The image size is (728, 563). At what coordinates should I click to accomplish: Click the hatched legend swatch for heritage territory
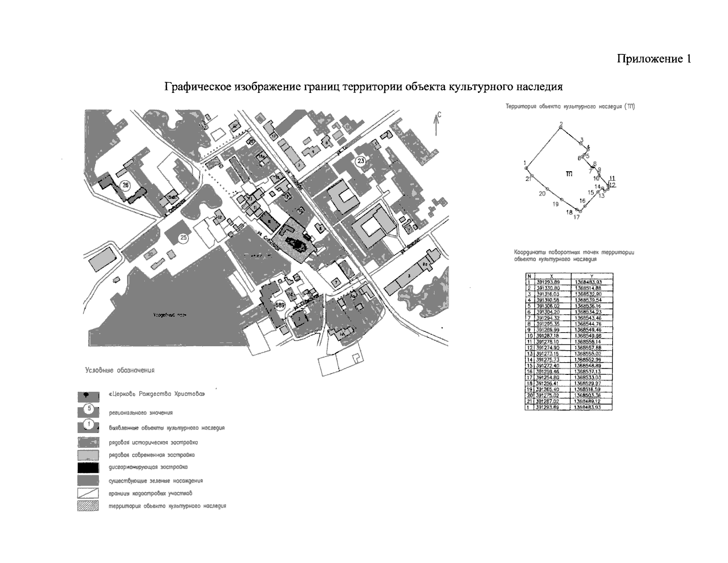[88, 506]
